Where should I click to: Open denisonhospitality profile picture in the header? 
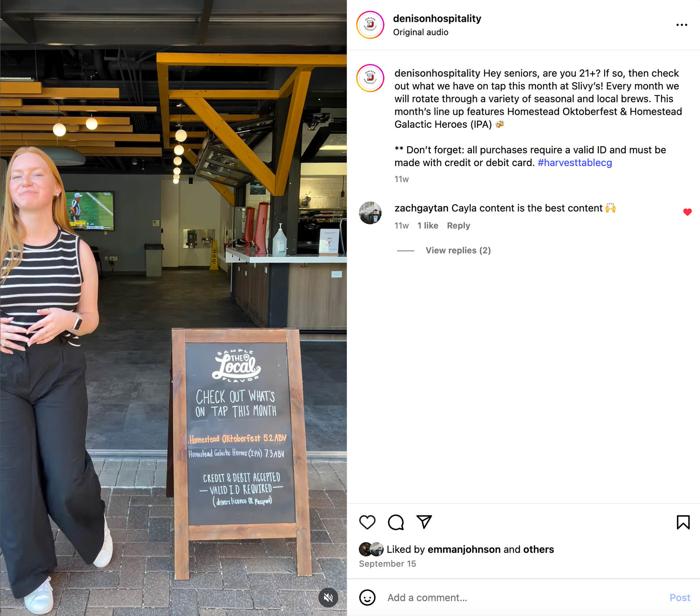[370, 25]
